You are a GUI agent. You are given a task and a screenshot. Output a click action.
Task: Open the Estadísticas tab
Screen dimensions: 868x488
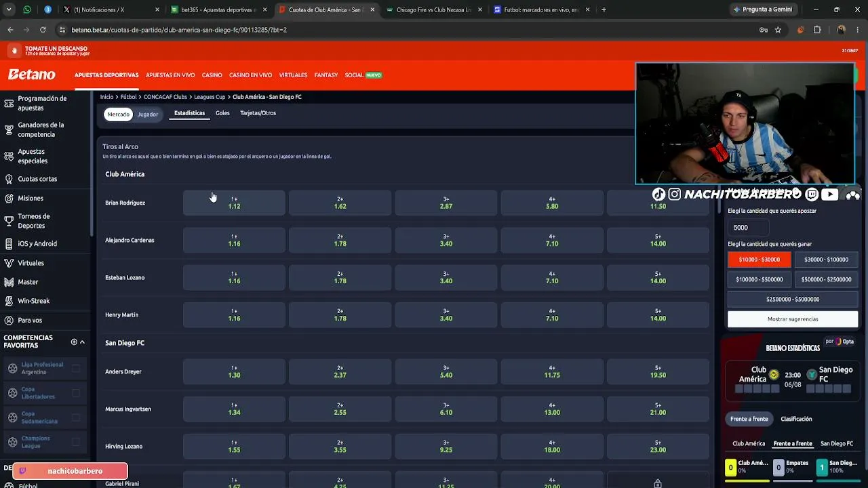tap(189, 113)
